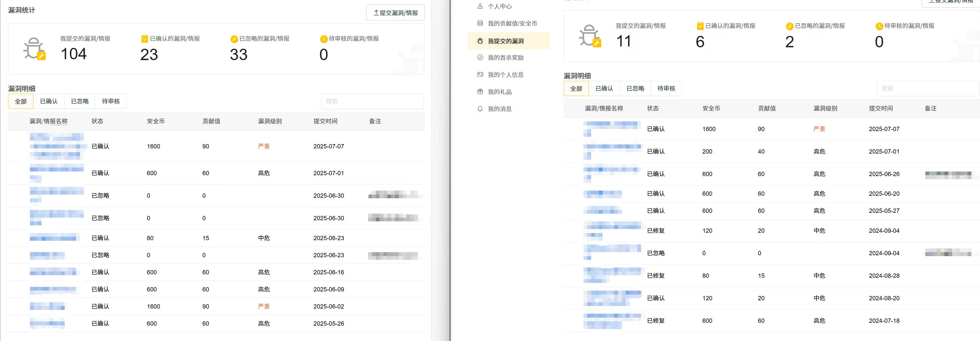Click 中危 level in left 2025-06-23 row
The image size is (980, 341).
264,238
